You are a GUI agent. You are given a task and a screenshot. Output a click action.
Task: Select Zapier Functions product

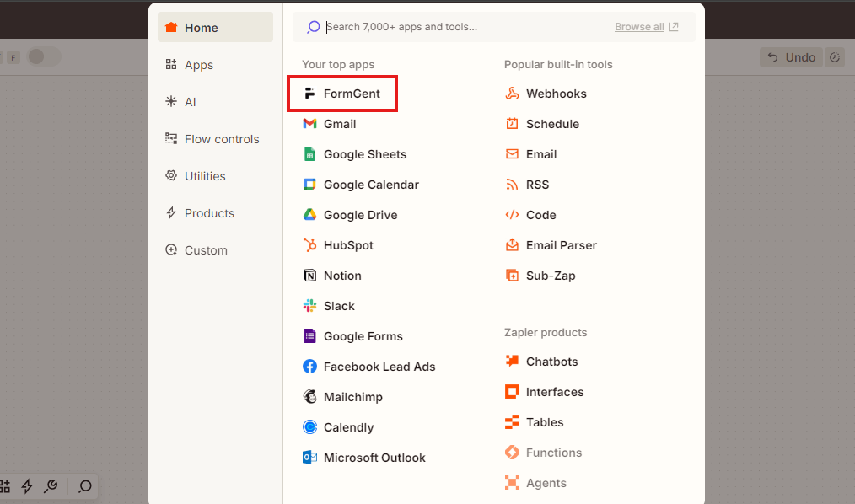pyautogui.click(x=543, y=453)
